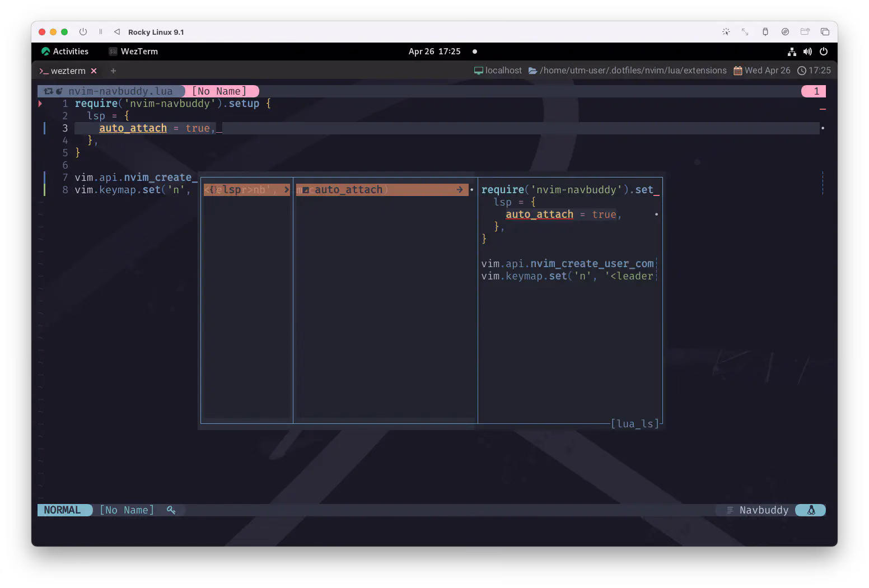Click the lines icon before Navbuddy label
The image size is (869, 588).
tap(730, 510)
